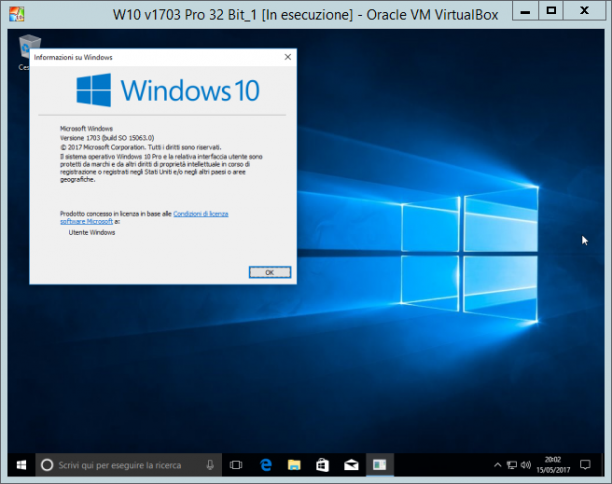Image resolution: width=612 pixels, height=484 pixels.
Task: Open the Mail app taskbar icon
Action: 351,465
